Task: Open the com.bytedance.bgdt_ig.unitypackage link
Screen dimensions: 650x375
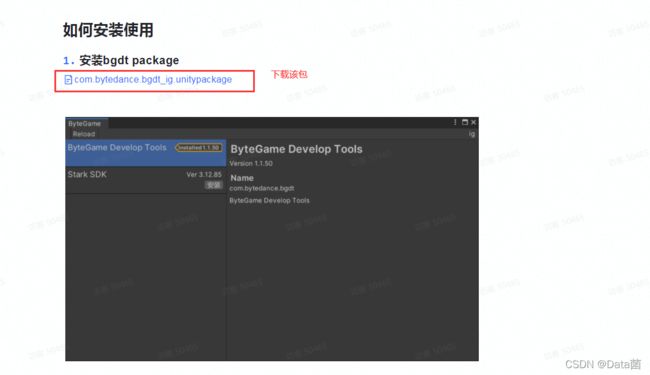Action: (x=153, y=80)
